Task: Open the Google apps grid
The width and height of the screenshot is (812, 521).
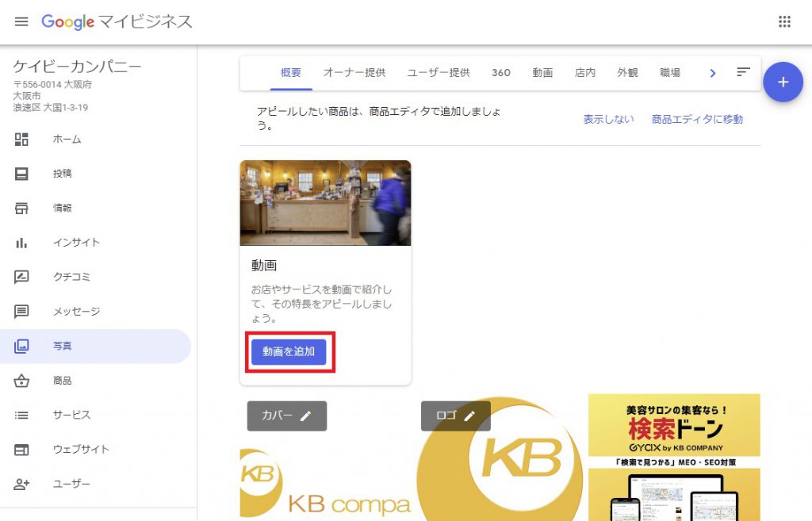Action: (x=784, y=21)
